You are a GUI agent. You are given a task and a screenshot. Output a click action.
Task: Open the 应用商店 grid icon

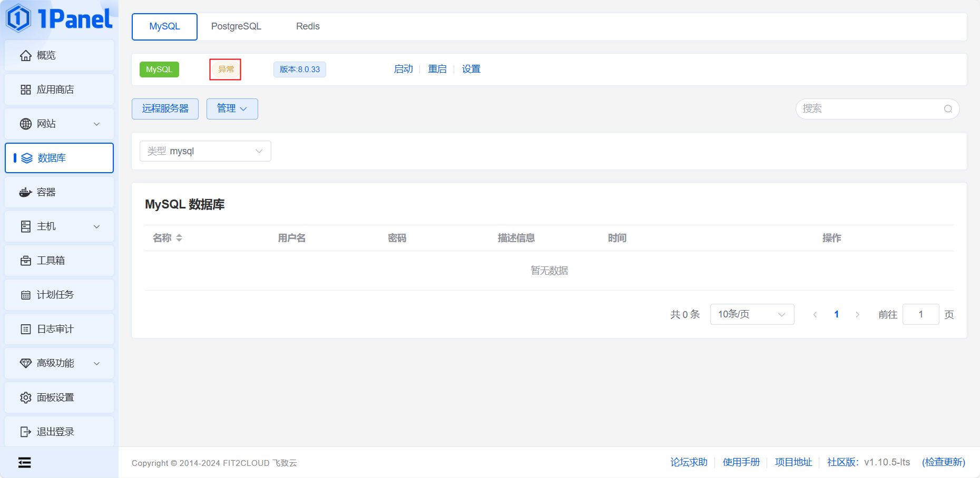[x=26, y=89]
